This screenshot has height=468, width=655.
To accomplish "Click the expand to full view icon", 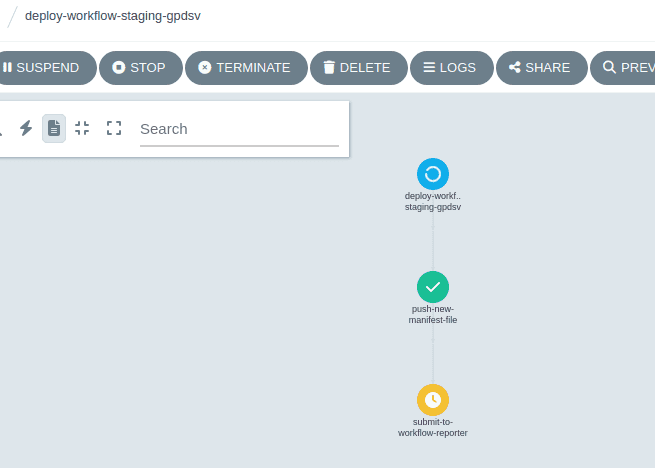I will pos(114,128).
